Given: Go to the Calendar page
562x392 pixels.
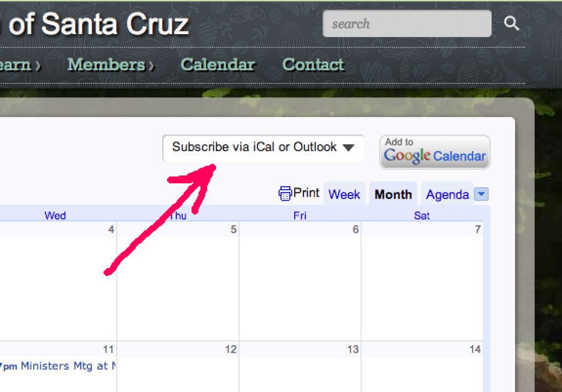Looking at the screenshot, I should [218, 65].
